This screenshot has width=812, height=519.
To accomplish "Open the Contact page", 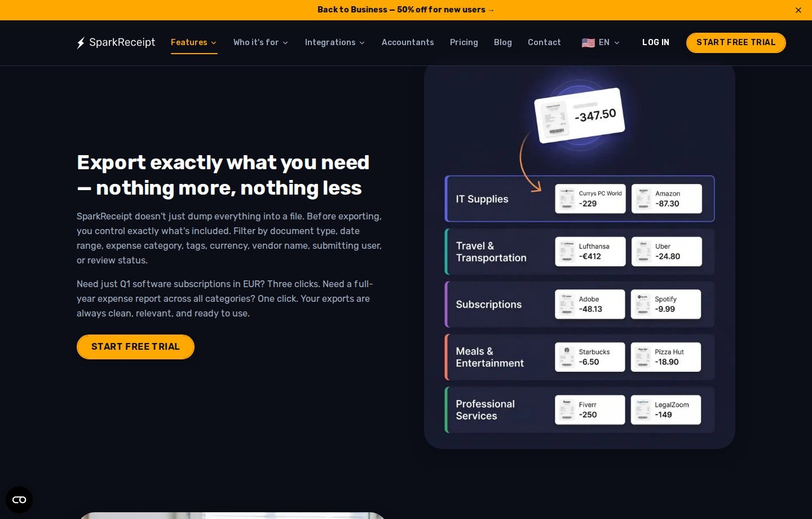I will (544, 43).
